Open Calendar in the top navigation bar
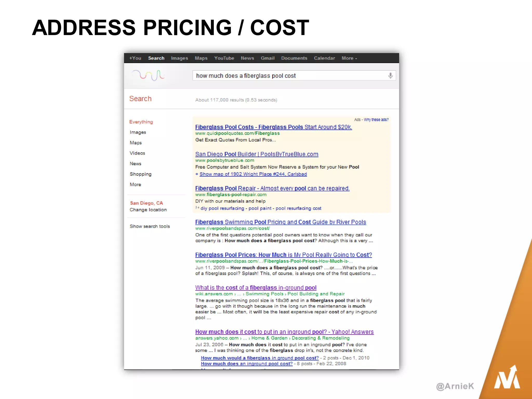The image size is (532, 399). 324,58
